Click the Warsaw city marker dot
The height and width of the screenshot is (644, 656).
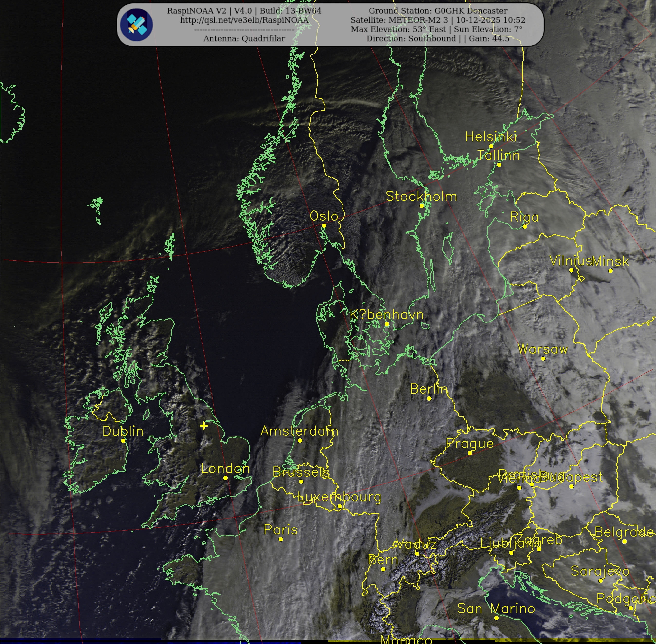pos(543,358)
